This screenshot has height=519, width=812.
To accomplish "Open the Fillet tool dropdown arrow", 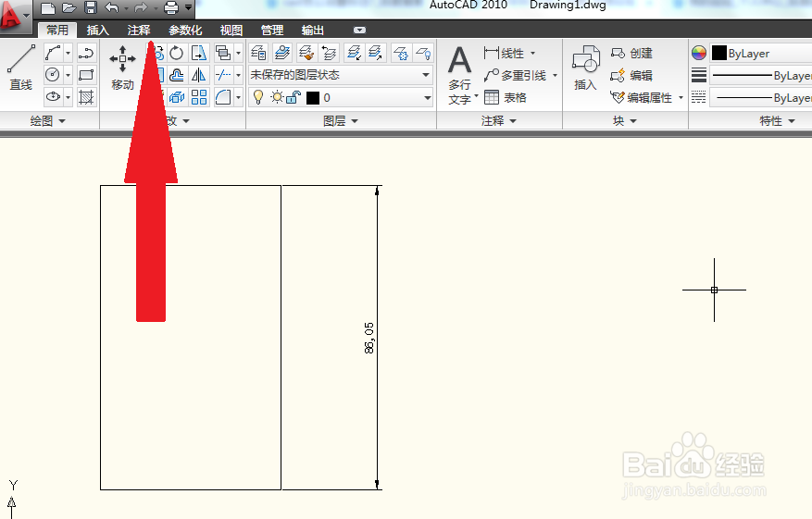I will (238, 97).
